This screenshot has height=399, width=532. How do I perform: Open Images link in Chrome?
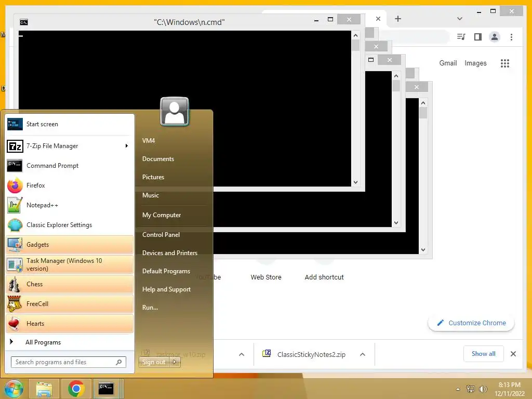(x=475, y=63)
